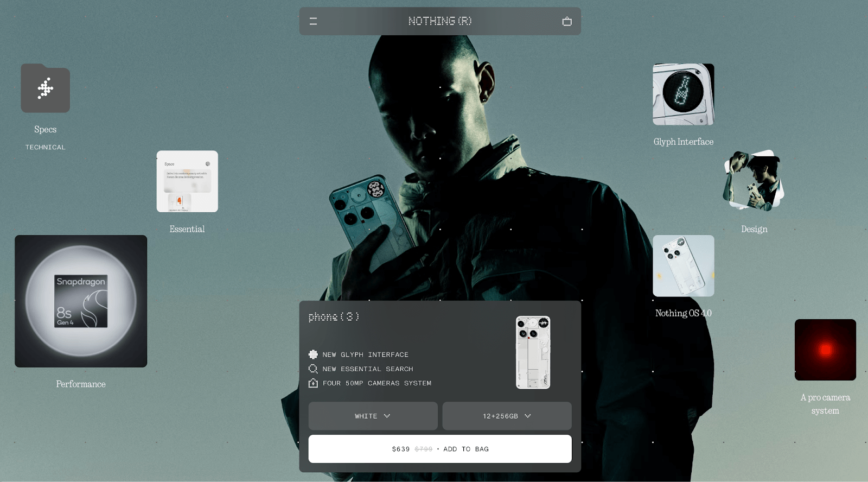Open the hamburger menu icon

tap(313, 21)
